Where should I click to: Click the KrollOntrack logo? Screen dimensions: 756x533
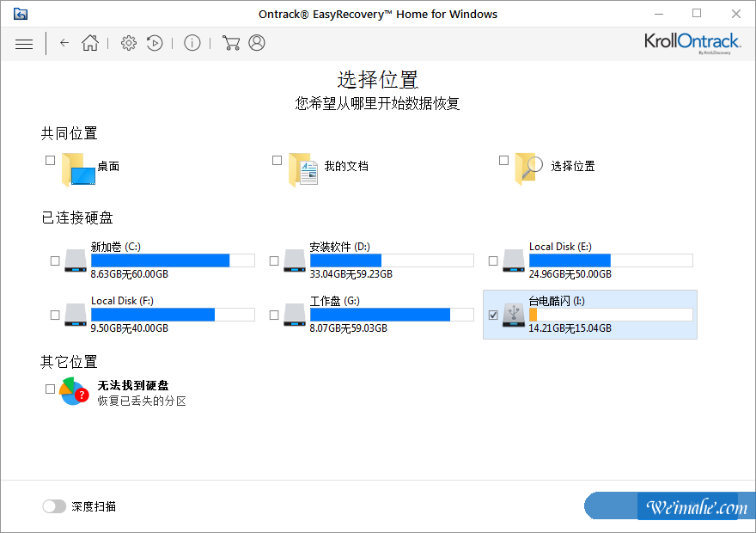[692, 42]
